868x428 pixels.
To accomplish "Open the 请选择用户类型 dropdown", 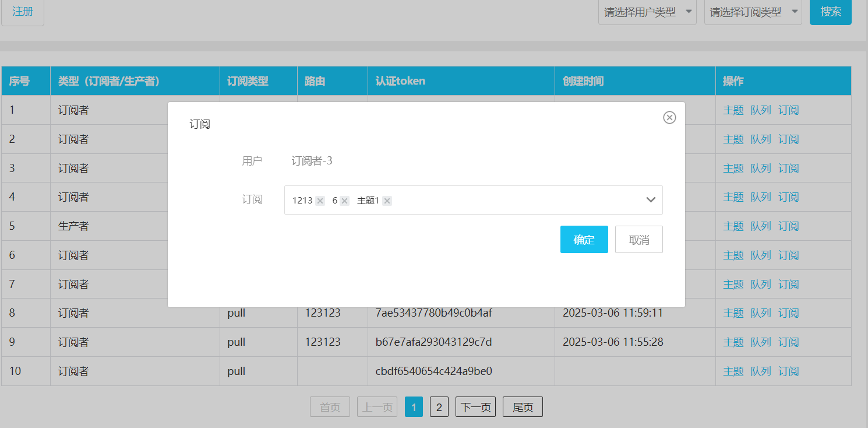I will [647, 12].
